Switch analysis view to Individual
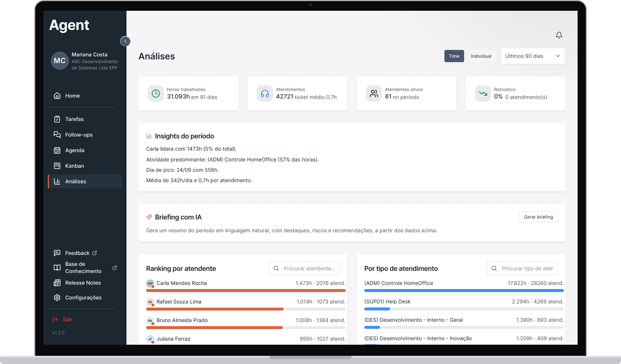Viewport: 621px width, 364px height. 481,56
